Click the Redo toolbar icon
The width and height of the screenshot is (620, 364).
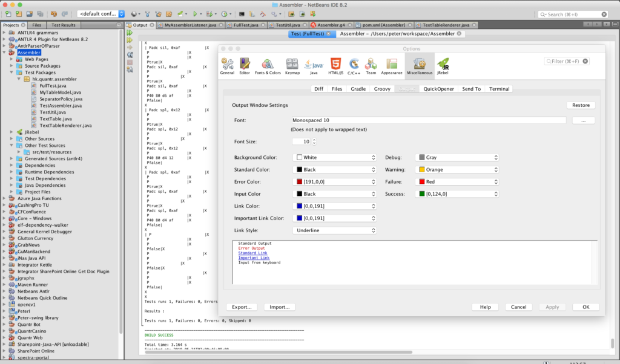pos(64,15)
